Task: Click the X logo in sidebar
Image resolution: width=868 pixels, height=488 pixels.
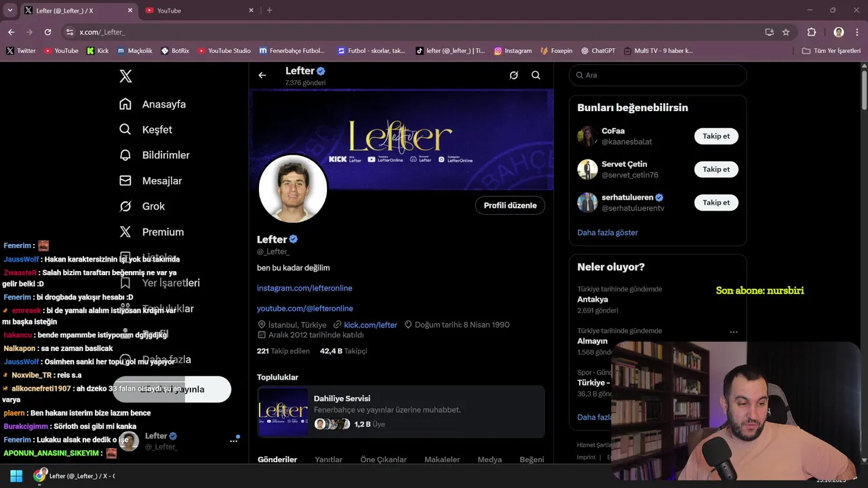Action: tap(125, 76)
